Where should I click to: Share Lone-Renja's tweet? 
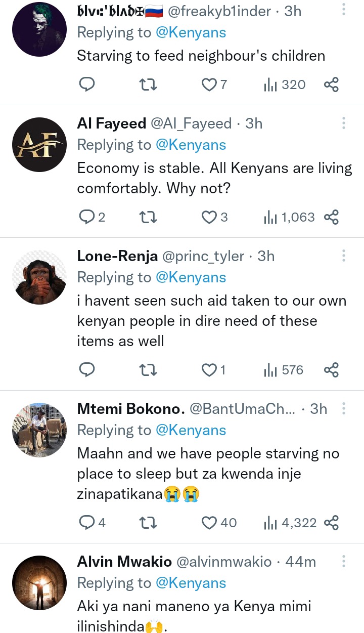(x=331, y=370)
